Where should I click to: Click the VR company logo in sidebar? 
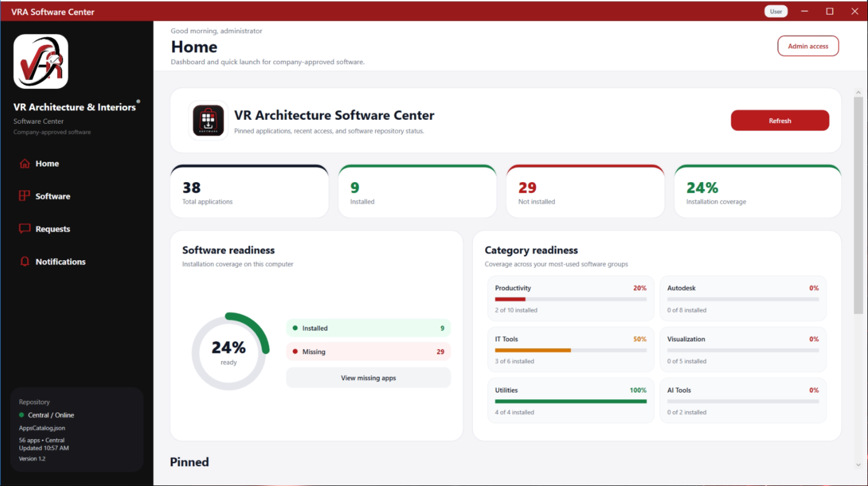(x=41, y=61)
